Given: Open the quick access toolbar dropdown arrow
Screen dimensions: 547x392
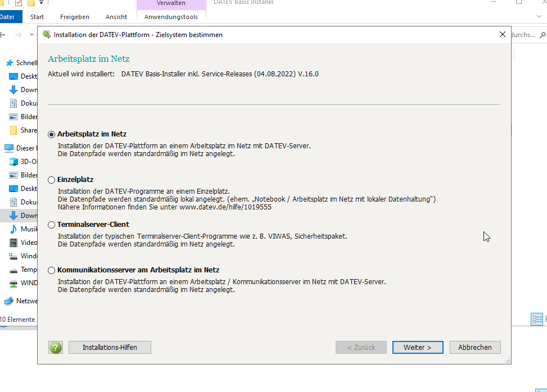Looking at the screenshot, I should click(41, 3).
